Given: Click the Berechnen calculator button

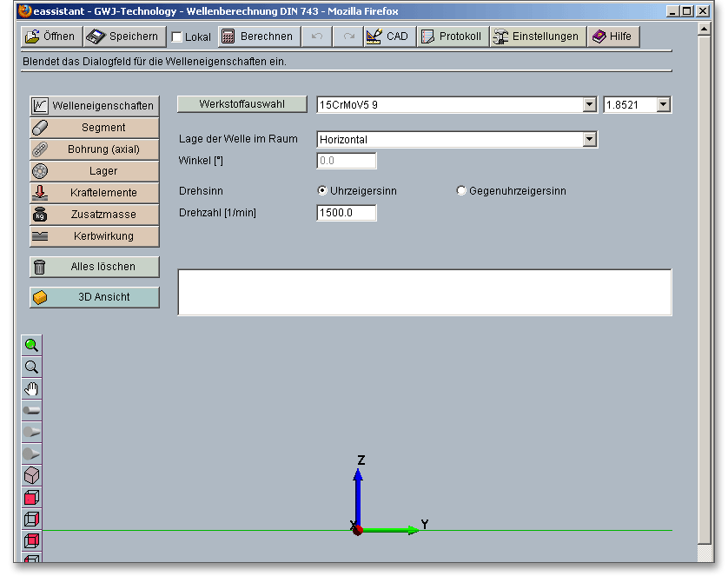Looking at the screenshot, I should (257, 36).
